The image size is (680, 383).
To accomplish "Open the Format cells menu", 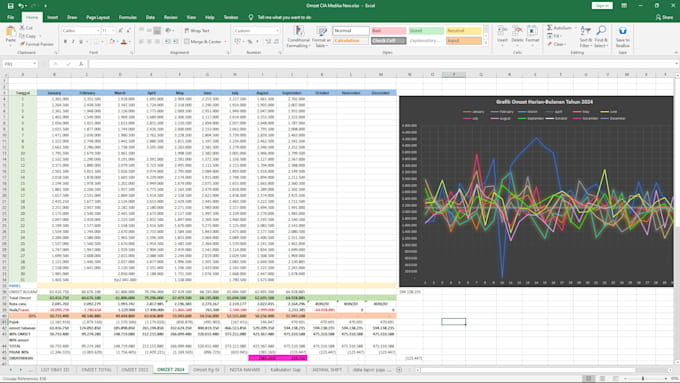I will (x=532, y=35).
